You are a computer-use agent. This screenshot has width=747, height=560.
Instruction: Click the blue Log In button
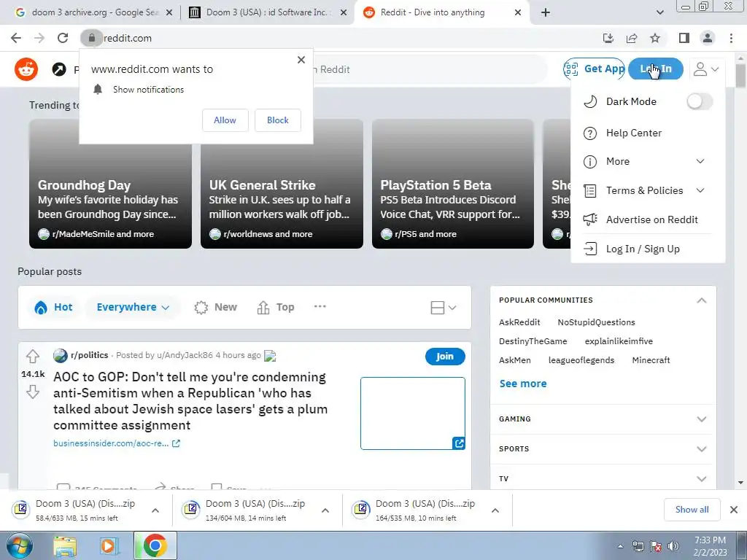[656, 69]
